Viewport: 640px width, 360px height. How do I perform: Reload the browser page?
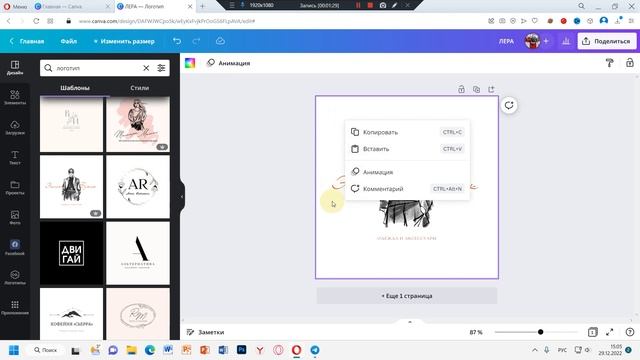click(x=36, y=21)
